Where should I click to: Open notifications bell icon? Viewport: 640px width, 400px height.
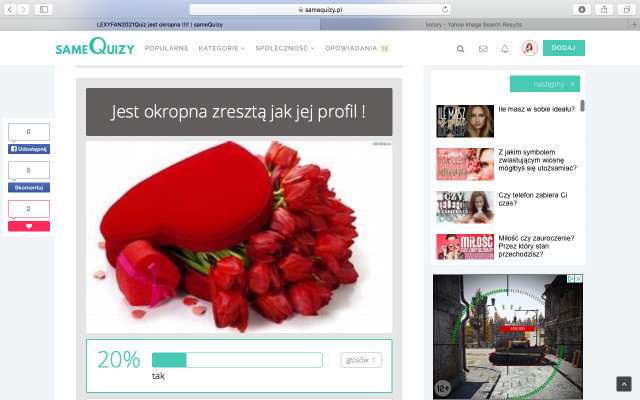tap(504, 48)
